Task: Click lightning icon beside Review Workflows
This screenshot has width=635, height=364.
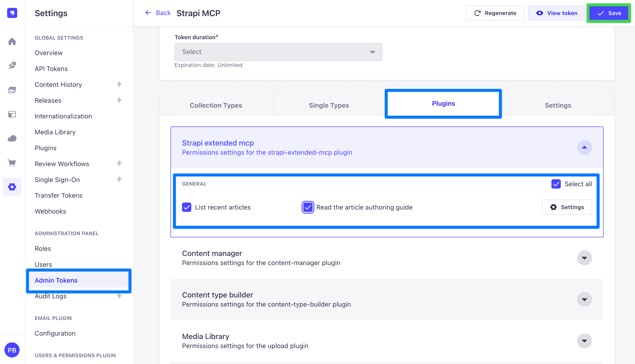Action: [x=119, y=164]
